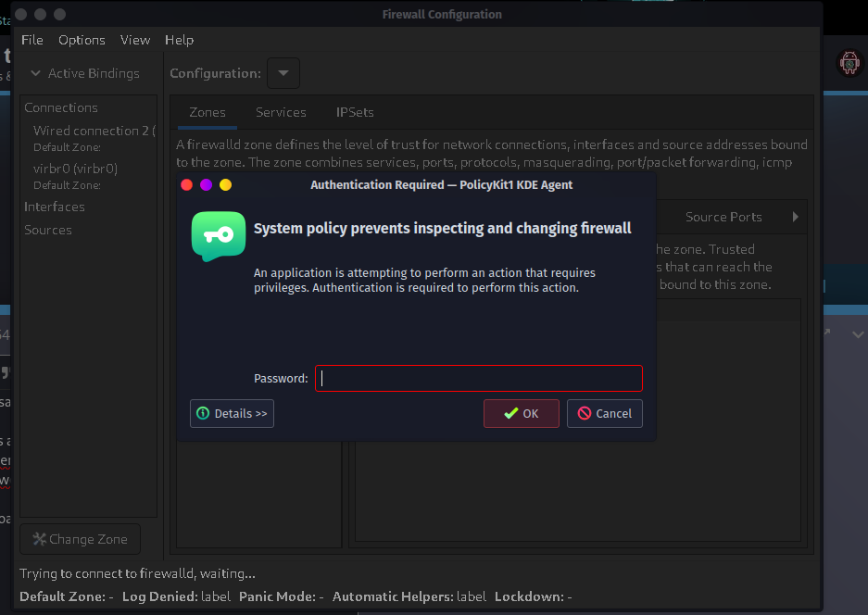Click the tools icon on Change Zone
868x615 pixels.
39,539
